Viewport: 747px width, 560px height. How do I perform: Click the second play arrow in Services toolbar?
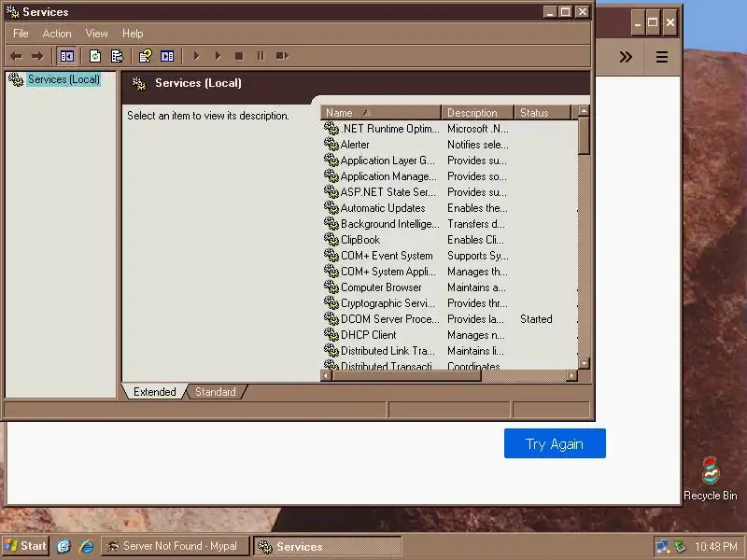pyautogui.click(x=218, y=56)
